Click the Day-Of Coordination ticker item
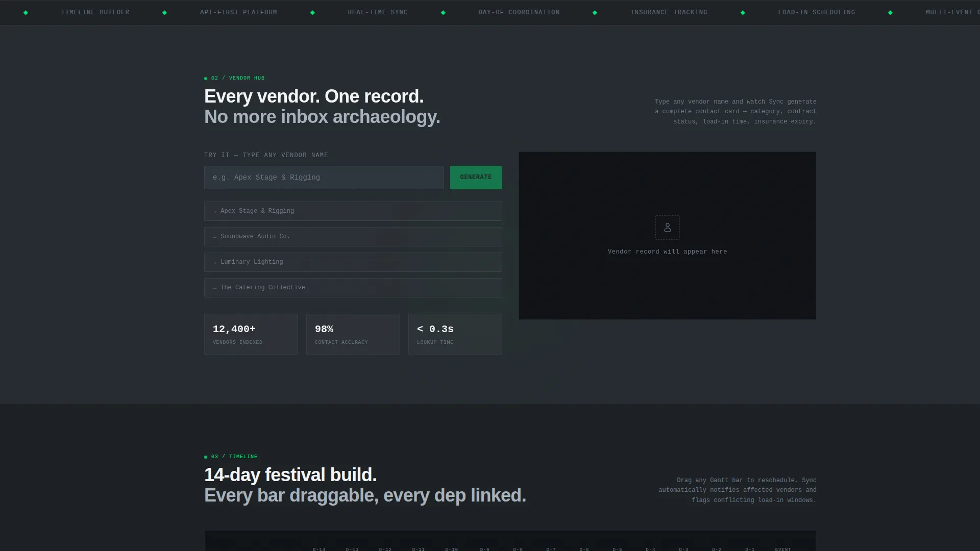The width and height of the screenshot is (980, 551). 519,12
